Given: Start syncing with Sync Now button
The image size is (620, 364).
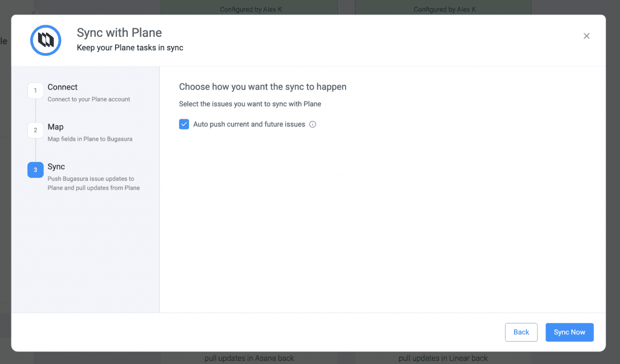Looking at the screenshot, I should (569, 332).
